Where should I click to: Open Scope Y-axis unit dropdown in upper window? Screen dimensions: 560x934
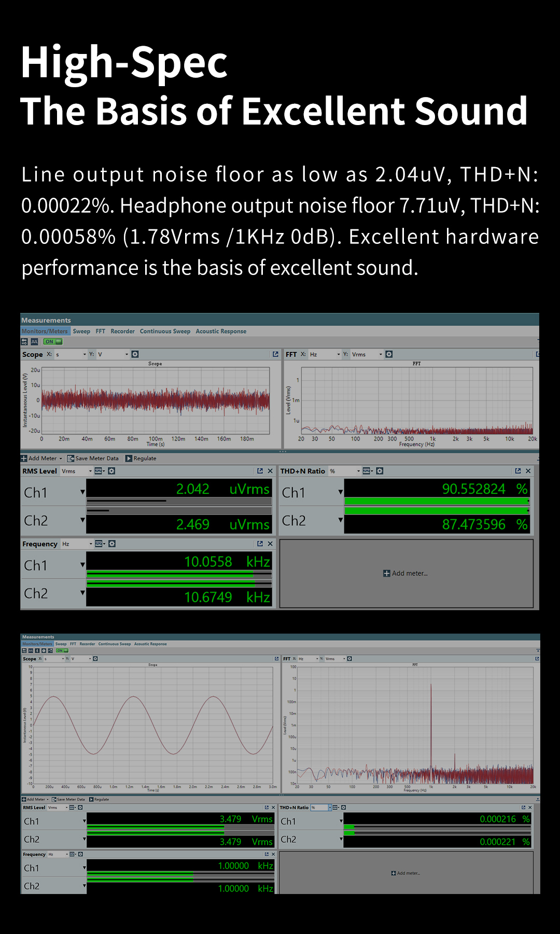click(126, 354)
